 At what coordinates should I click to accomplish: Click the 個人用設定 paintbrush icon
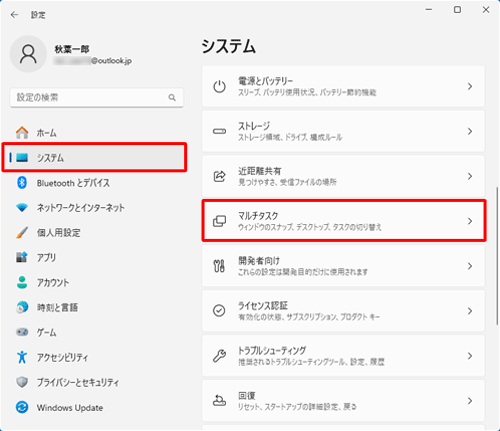[x=22, y=233]
